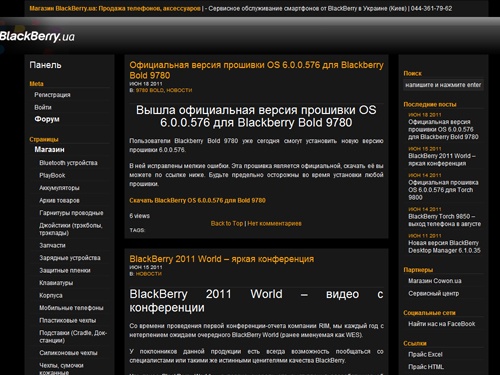500x375 pixels.
Task: Click the 9780 BOLD category tag
Action: pyautogui.click(x=150, y=90)
